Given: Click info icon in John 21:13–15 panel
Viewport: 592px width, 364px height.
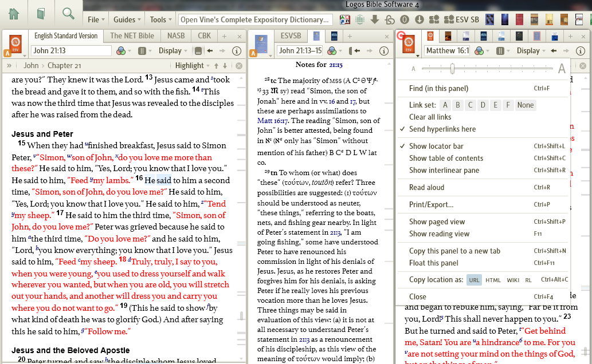Looking at the screenshot, I should click(383, 50).
